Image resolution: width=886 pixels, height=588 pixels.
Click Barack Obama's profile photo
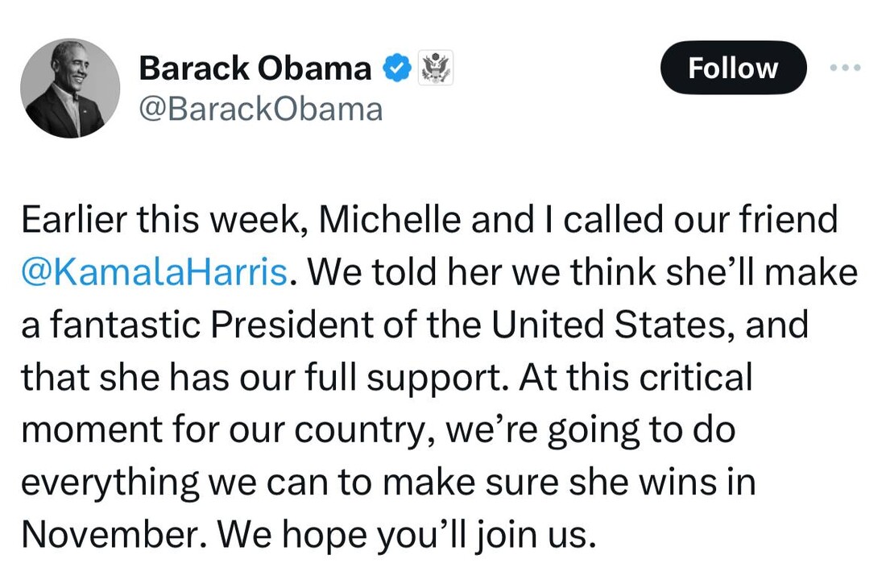[x=70, y=88]
